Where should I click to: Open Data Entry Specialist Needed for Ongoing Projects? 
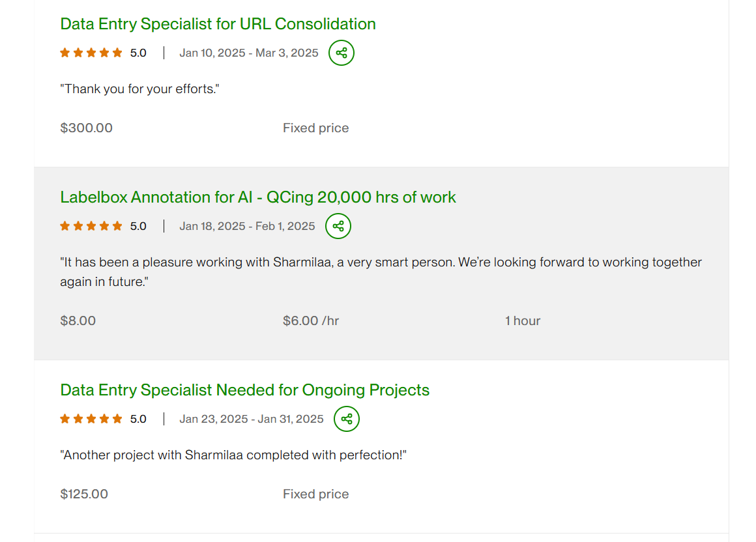tap(244, 390)
